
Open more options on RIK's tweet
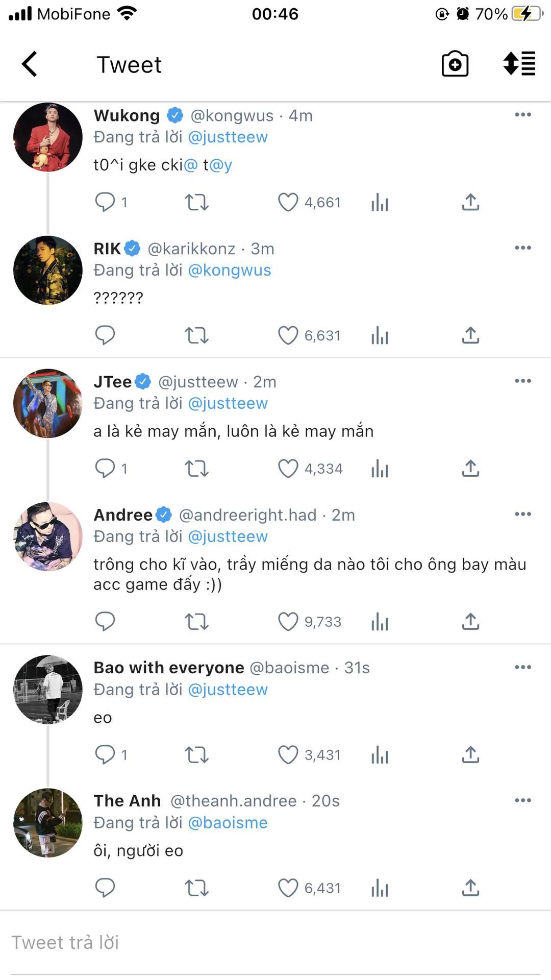[523, 248]
